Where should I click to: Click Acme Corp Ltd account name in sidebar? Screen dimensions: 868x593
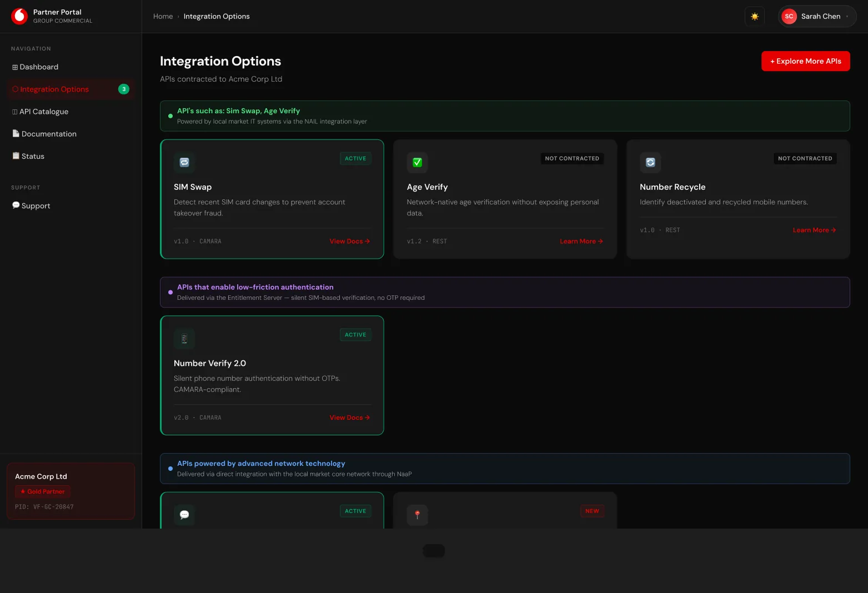(41, 476)
